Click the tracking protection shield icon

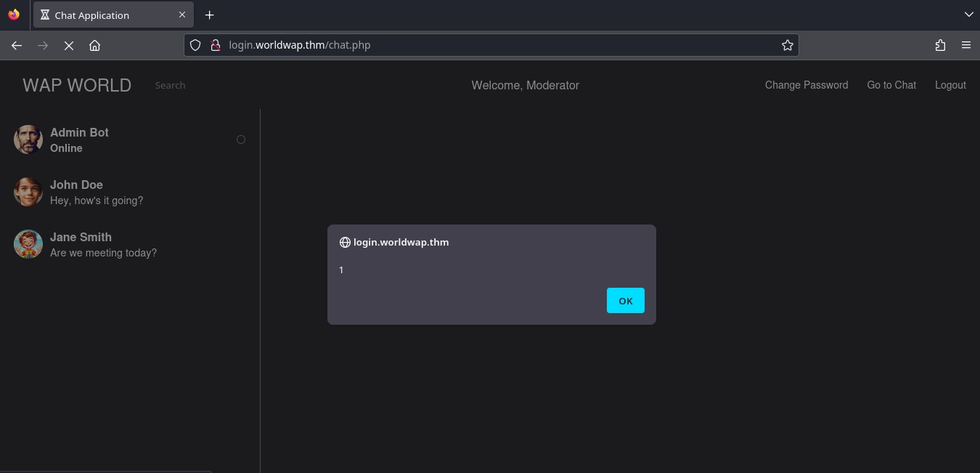[x=195, y=45]
